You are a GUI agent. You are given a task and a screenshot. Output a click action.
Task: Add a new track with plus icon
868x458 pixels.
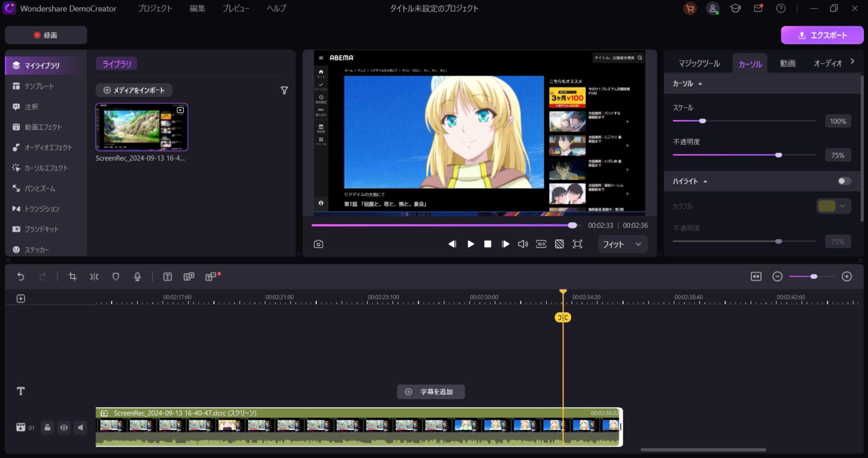21,299
